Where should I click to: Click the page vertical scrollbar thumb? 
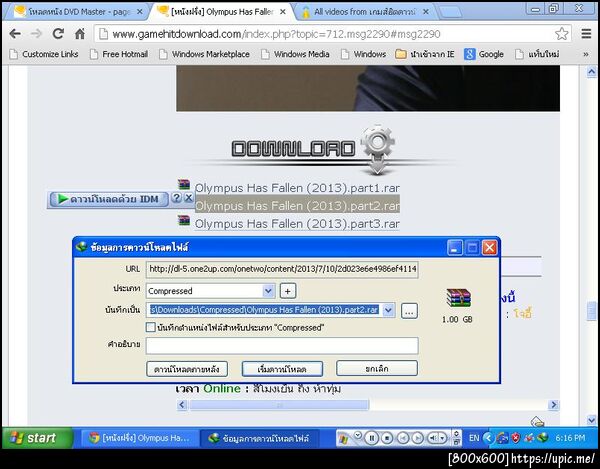[x=591, y=311]
